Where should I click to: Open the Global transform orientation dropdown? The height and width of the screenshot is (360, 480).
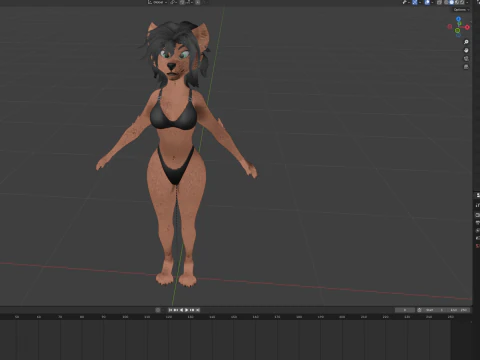click(x=157, y=2)
